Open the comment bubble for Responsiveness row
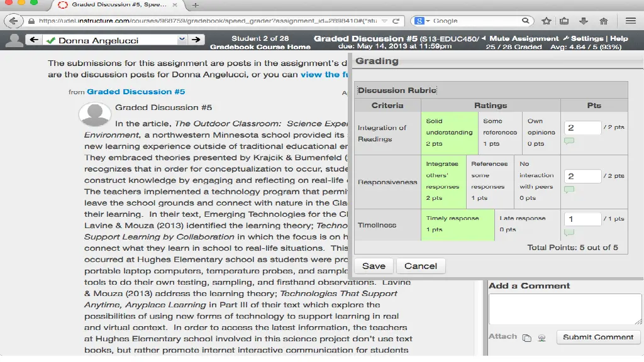644x362 pixels. tap(569, 189)
